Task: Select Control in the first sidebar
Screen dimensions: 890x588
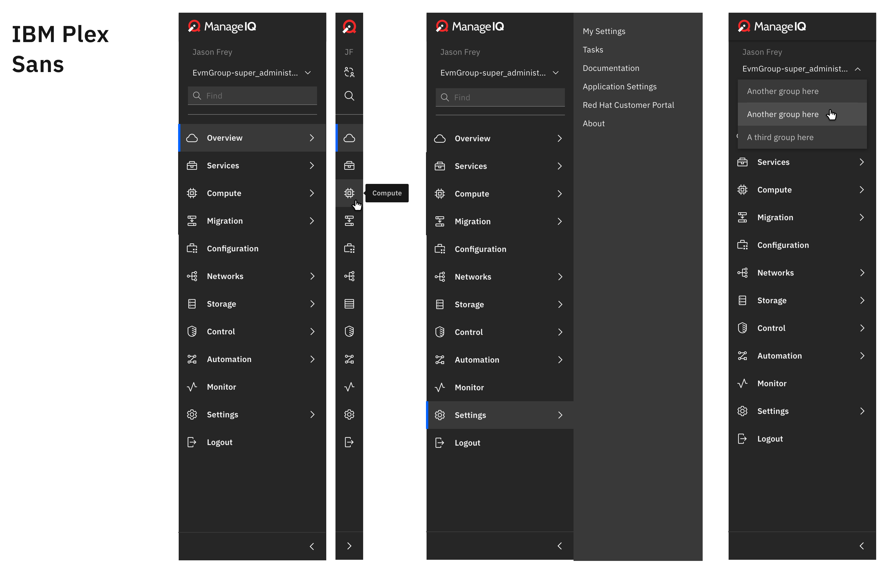Action: pos(252,331)
